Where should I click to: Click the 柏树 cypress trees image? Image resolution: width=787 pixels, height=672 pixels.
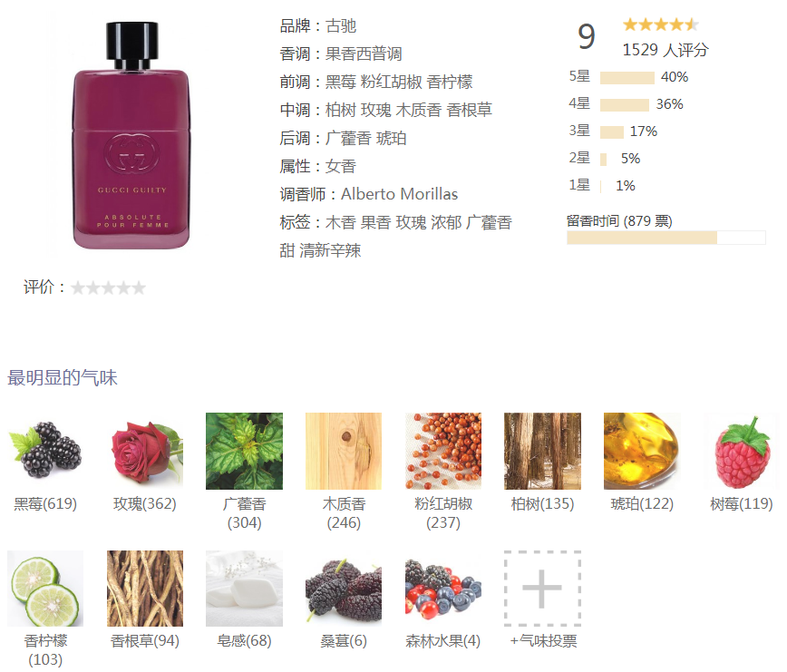click(x=542, y=451)
